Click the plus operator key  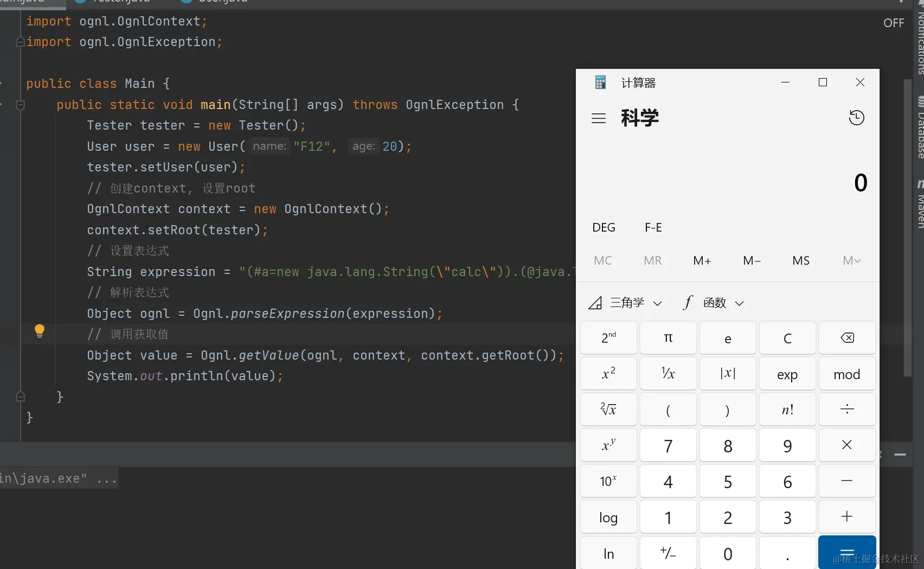tap(847, 517)
